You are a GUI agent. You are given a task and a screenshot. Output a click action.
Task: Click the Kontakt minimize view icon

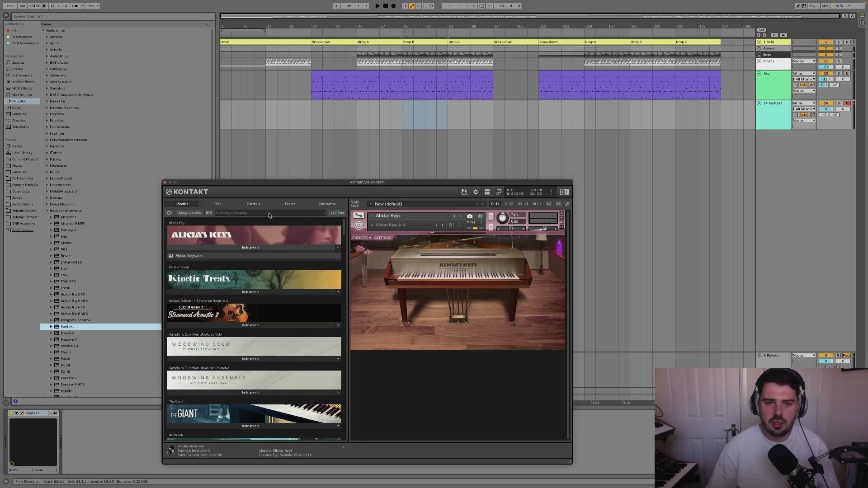tap(499, 192)
